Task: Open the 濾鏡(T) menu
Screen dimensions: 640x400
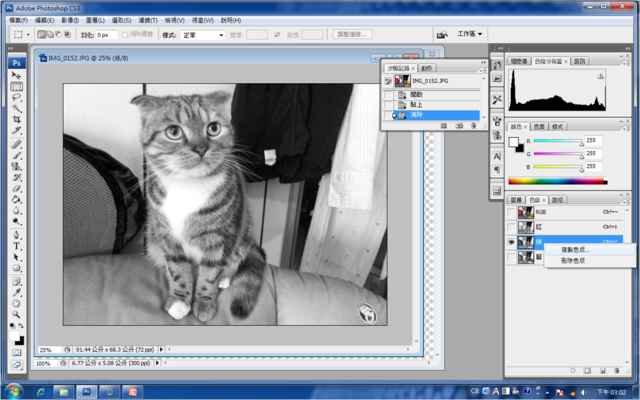Action: (148, 20)
